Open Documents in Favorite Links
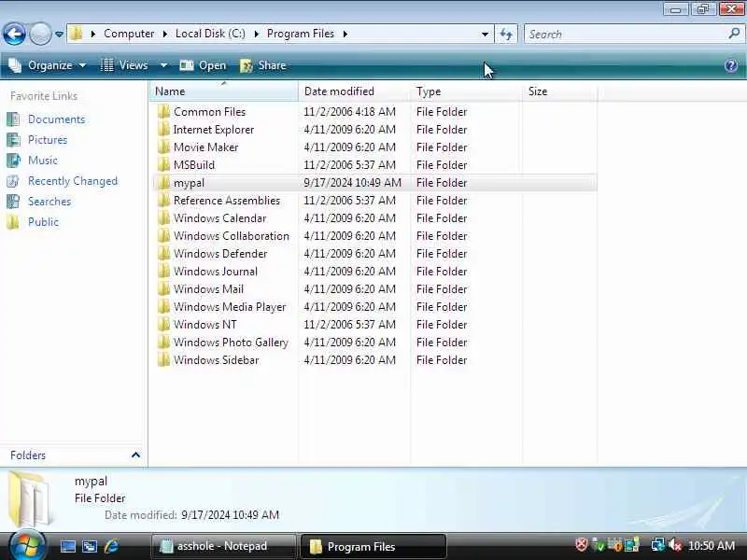The width and height of the screenshot is (747, 560). click(x=56, y=119)
